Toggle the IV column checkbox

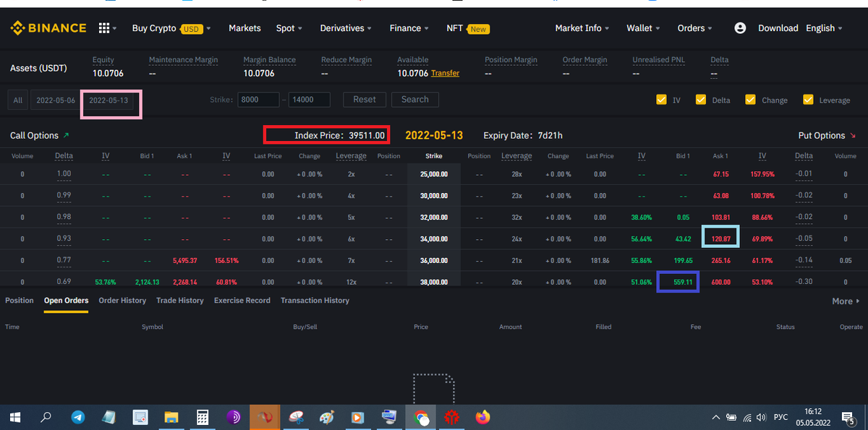[661, 100]
